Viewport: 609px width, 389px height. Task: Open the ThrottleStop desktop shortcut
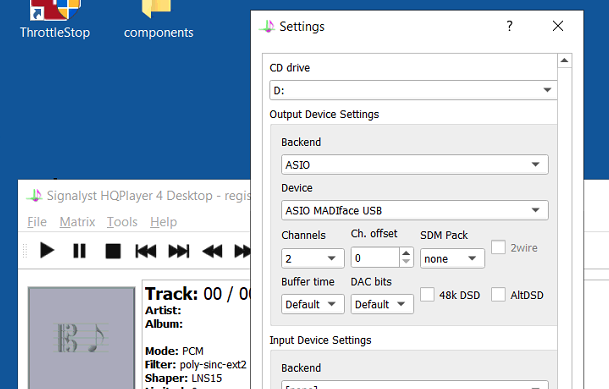tap(55, 19)
